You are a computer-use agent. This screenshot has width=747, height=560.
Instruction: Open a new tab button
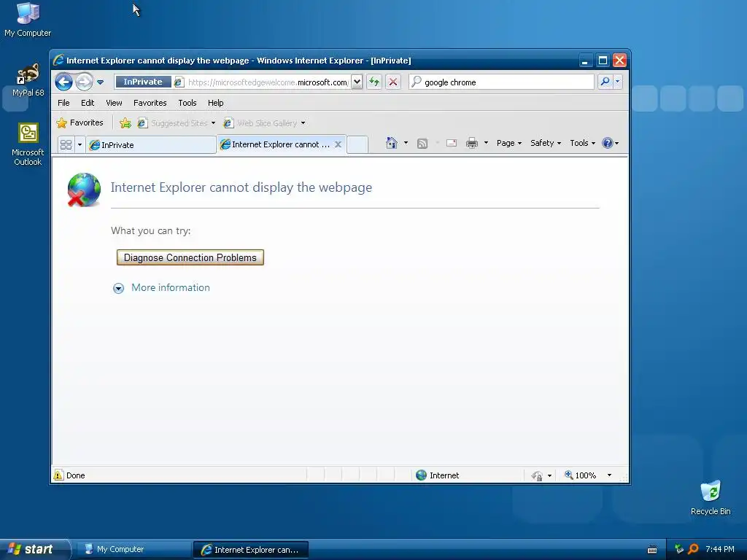click(357, 145)
